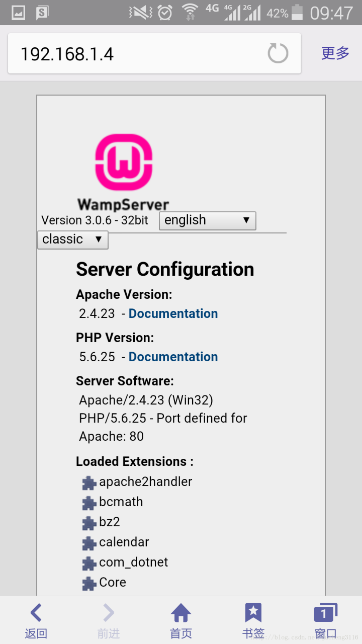362x644 pixels.
Task: Open the 更多 menu
Action: 335,53
